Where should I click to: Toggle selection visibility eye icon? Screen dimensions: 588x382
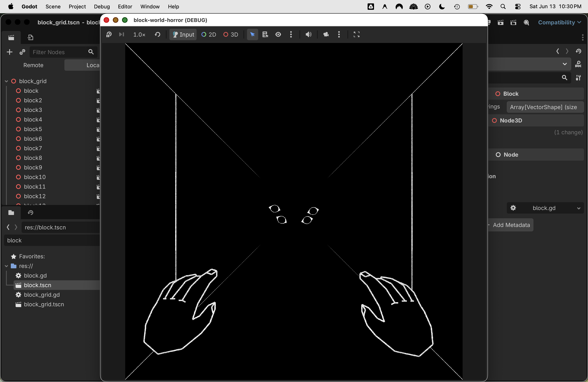[x=278, y=35]
